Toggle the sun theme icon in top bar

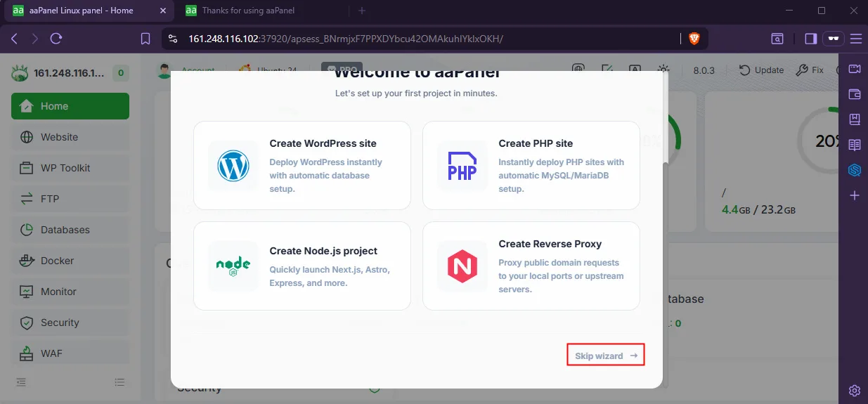pyautogui.click(x=664, y=70)
